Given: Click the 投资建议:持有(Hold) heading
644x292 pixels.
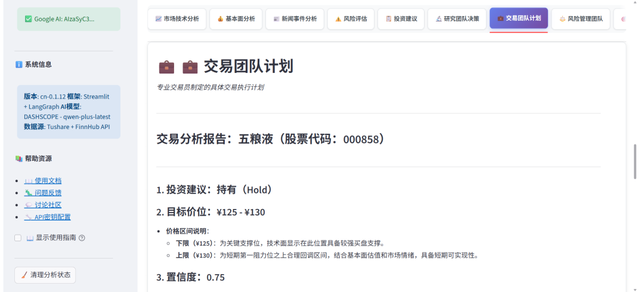Looking at the screenshot, I should (x=215, y=190).
